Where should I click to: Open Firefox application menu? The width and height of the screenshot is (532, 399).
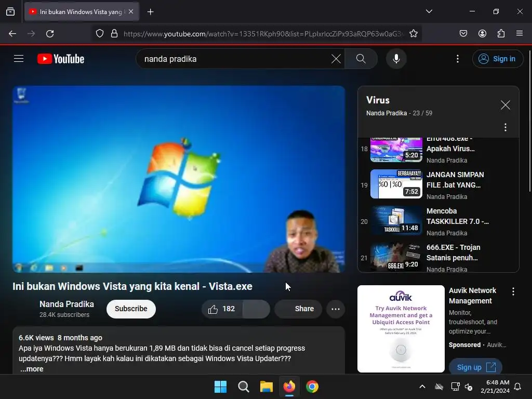[520, 34]
